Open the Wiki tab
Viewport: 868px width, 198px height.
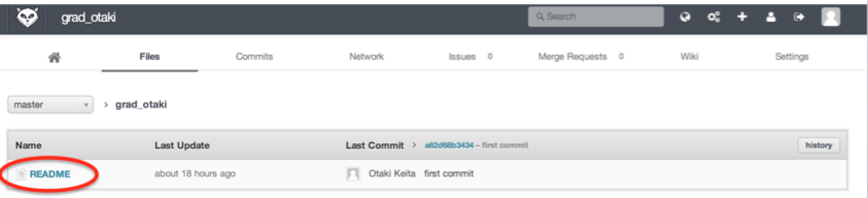pyautogui.click(x=689, y=57)
